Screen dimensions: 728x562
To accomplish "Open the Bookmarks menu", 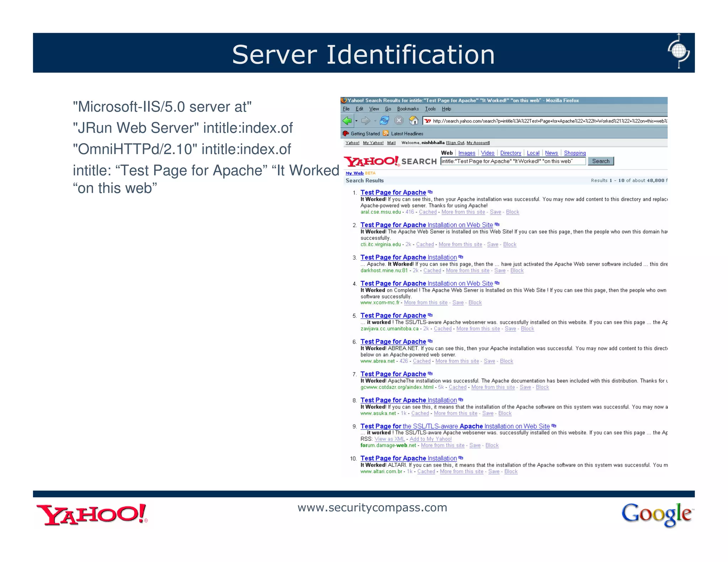I will (x=408, y=109).
